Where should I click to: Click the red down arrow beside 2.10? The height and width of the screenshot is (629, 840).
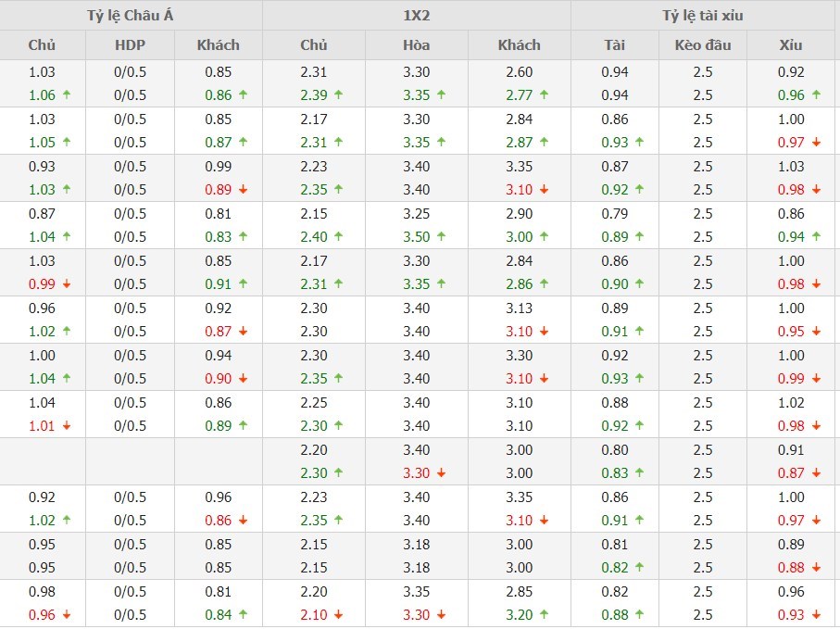pos(339,614)
